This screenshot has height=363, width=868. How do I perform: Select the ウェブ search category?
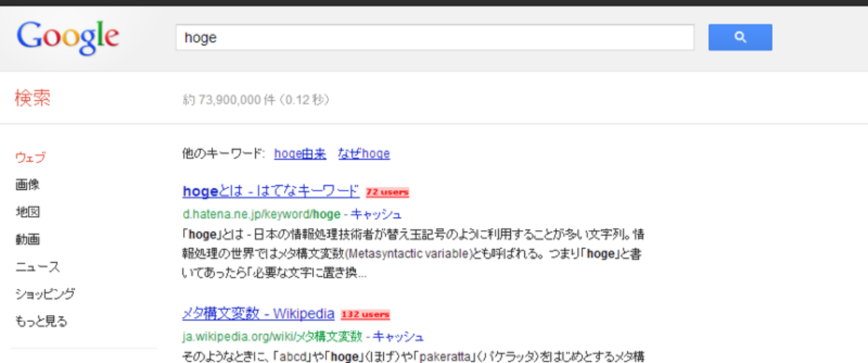tap(30, 158)
